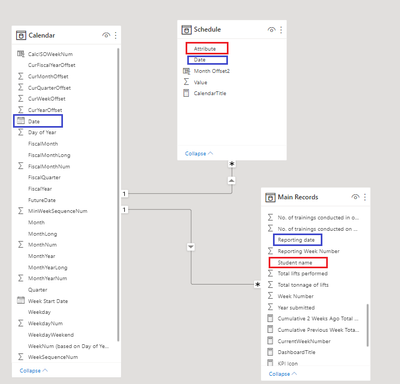Select sigma icon beside FiscalMonthNum
The width and height of the screenshot is (400, 384).
21,166
